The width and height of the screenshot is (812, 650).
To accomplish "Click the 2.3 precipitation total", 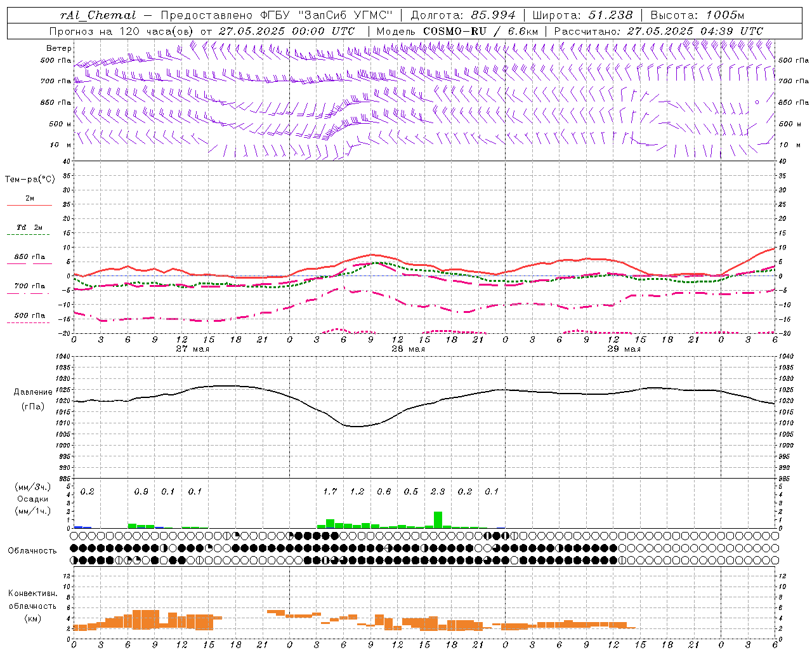I will 438,492.
